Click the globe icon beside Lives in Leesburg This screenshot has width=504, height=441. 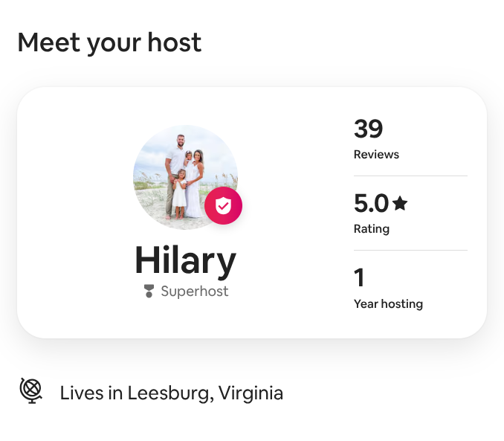tap(31, 390)
